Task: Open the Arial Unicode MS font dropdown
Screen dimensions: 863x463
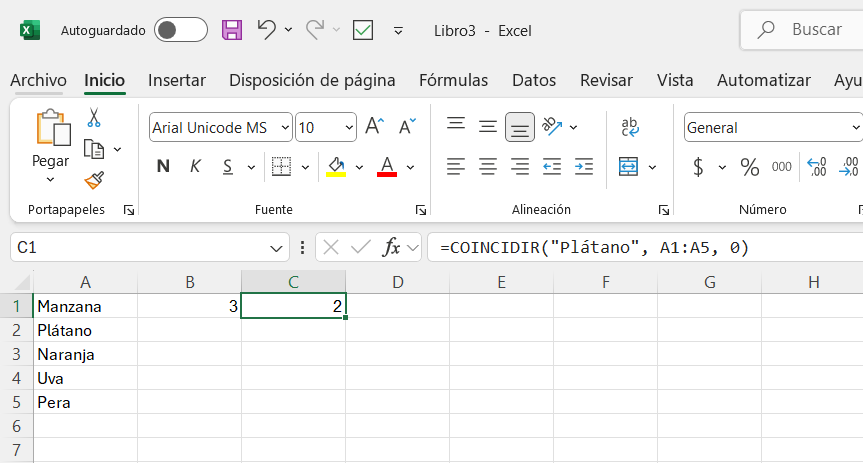Action: [x=285, y=128]
